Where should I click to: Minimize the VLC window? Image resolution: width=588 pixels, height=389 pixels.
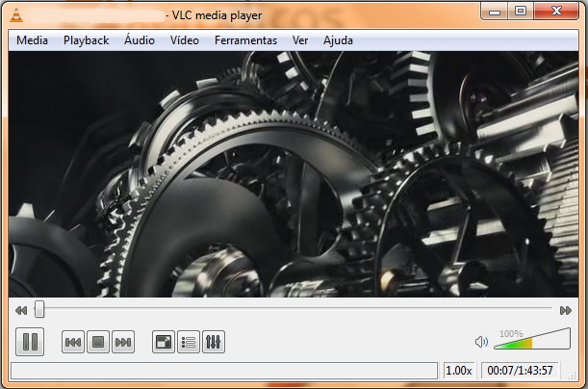495,12
